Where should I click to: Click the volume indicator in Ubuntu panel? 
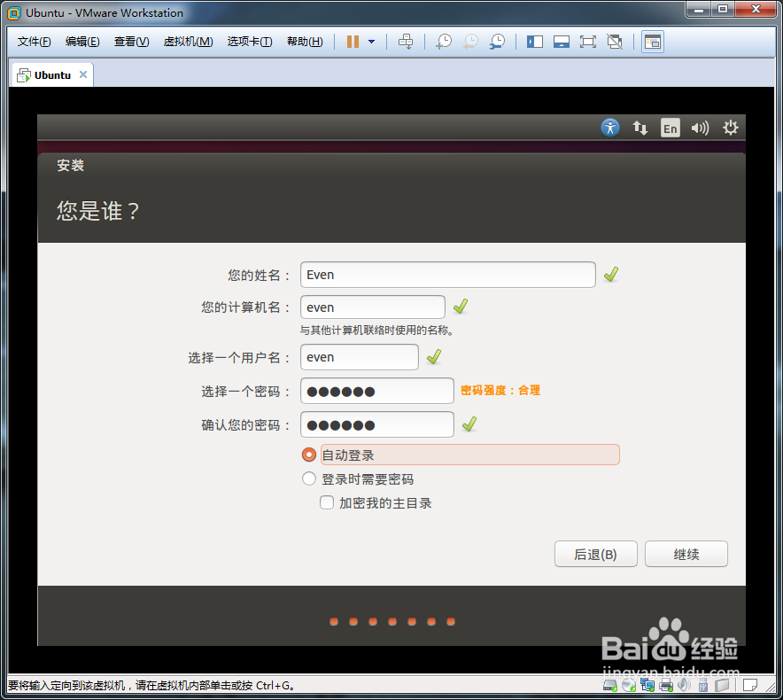tap(700, 128)
